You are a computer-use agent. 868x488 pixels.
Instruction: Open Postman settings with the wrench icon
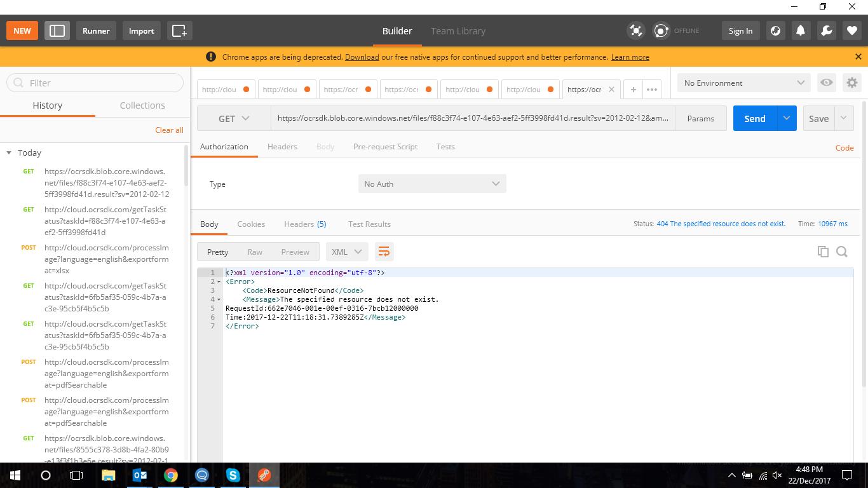825,30
